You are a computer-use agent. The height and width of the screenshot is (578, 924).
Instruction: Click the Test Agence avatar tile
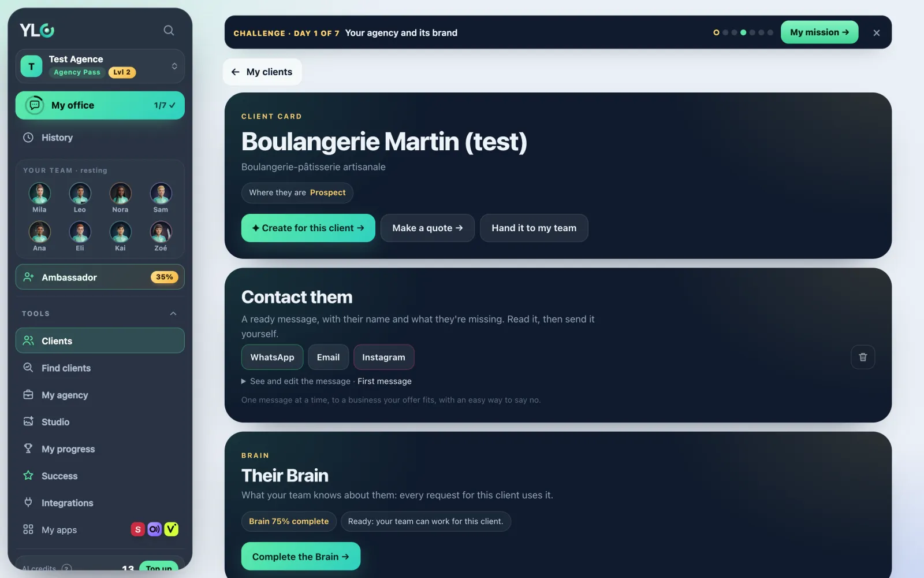coord(31,66)
